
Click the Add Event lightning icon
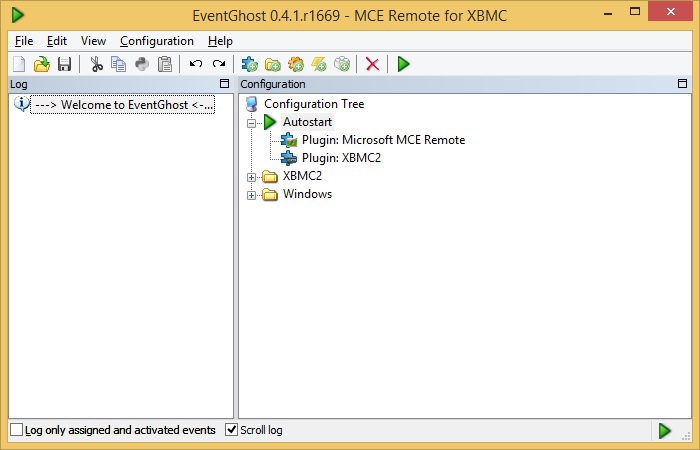(x=319, y=64)
